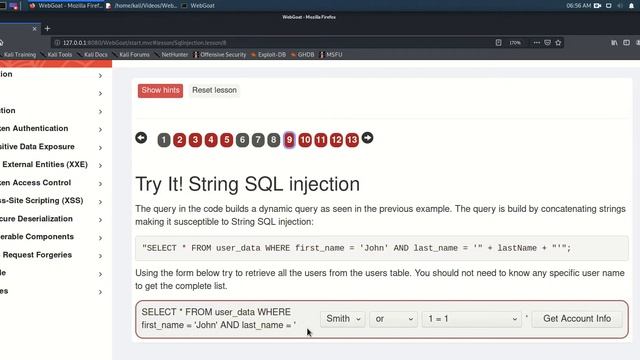Click the screen recording camera tray icon

click(598, 6)
